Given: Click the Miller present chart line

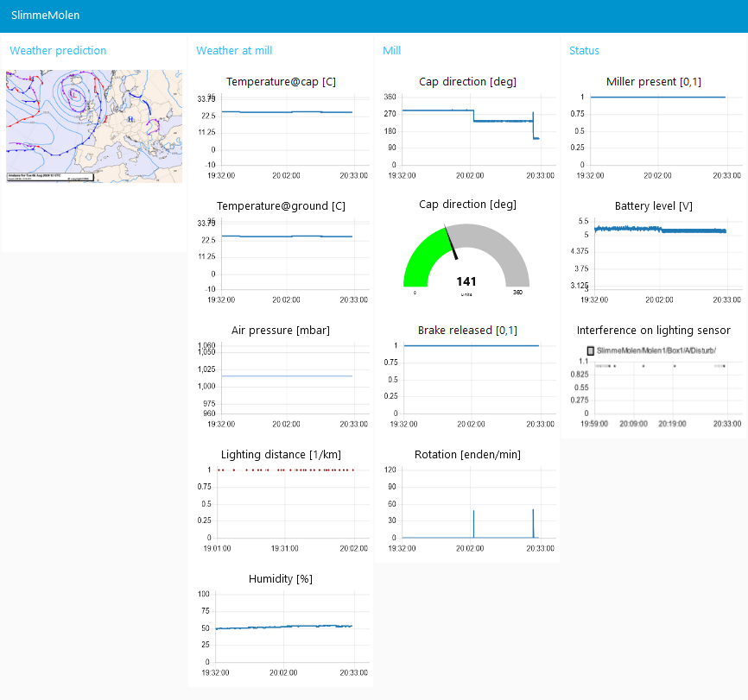Looking at the screenshot, I should (656, 97).
